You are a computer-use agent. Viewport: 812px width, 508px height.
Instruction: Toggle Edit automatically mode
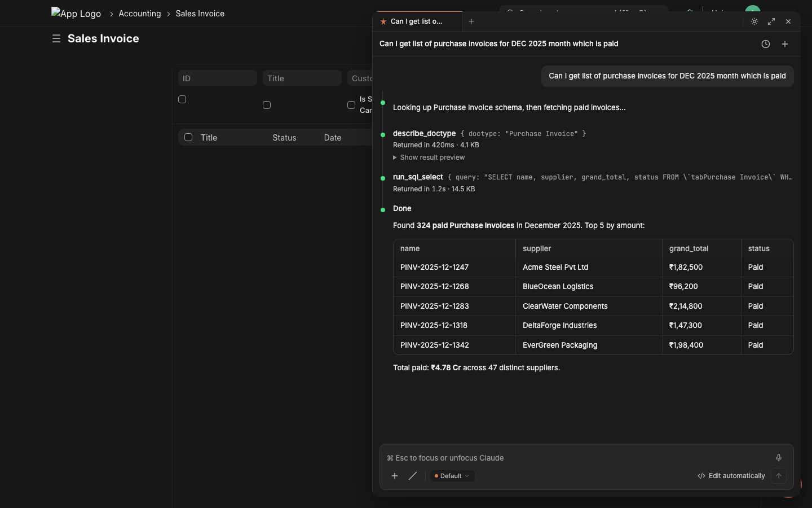coord(731,476)
